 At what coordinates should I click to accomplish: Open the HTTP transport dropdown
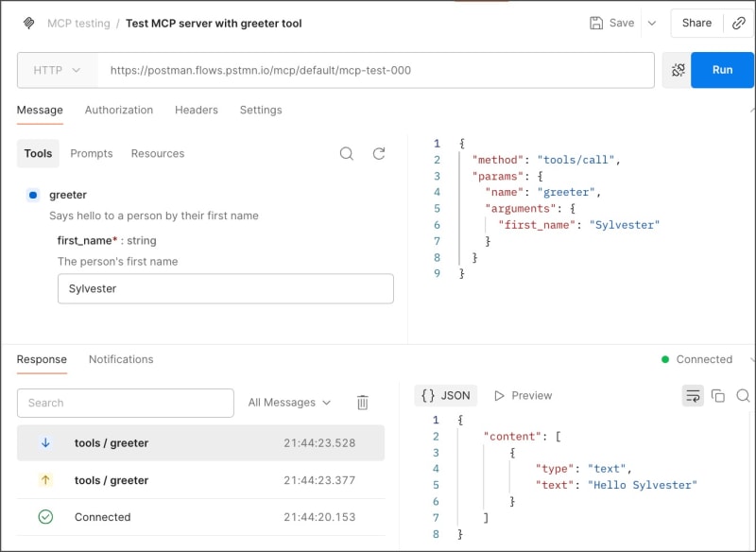58,70
